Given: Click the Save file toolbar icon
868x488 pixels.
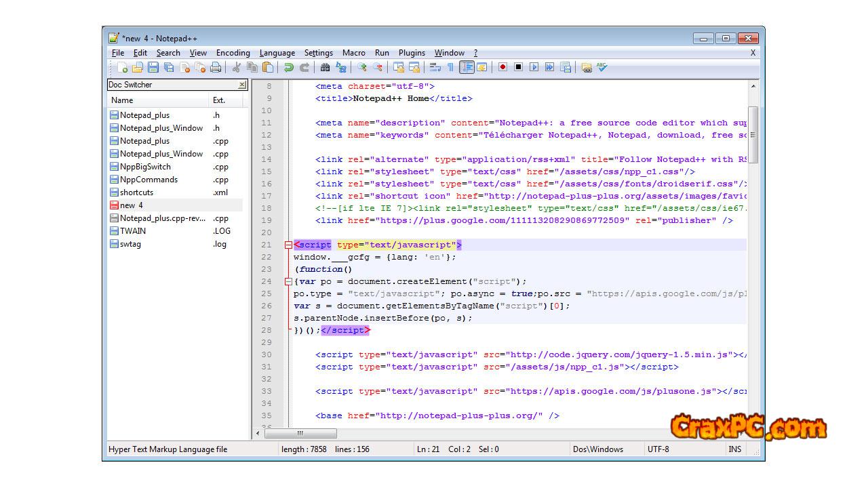Looking at the screenshot, I should tap(153, 67).
